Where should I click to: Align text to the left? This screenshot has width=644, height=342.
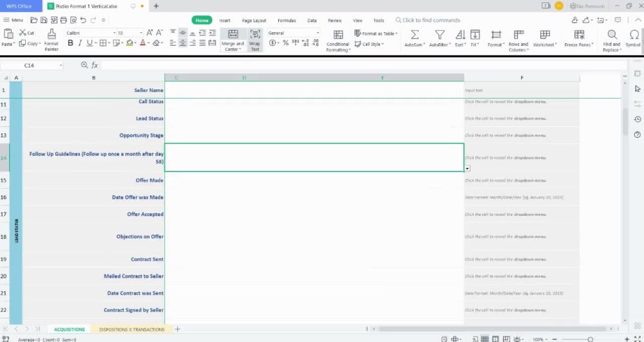[173, 43]
